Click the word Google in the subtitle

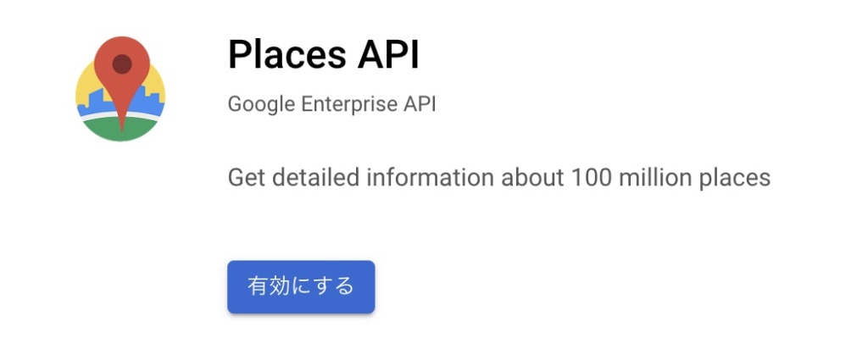tap(261, 104)
